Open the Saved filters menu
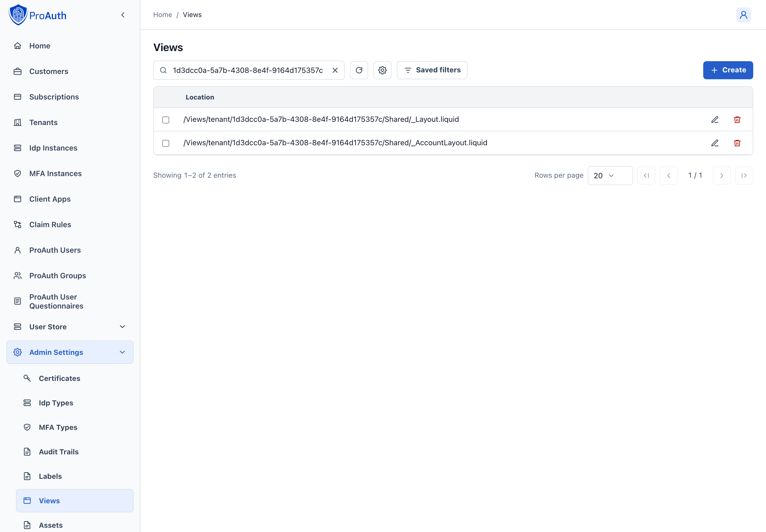766x532 pixels. point(432,70)
